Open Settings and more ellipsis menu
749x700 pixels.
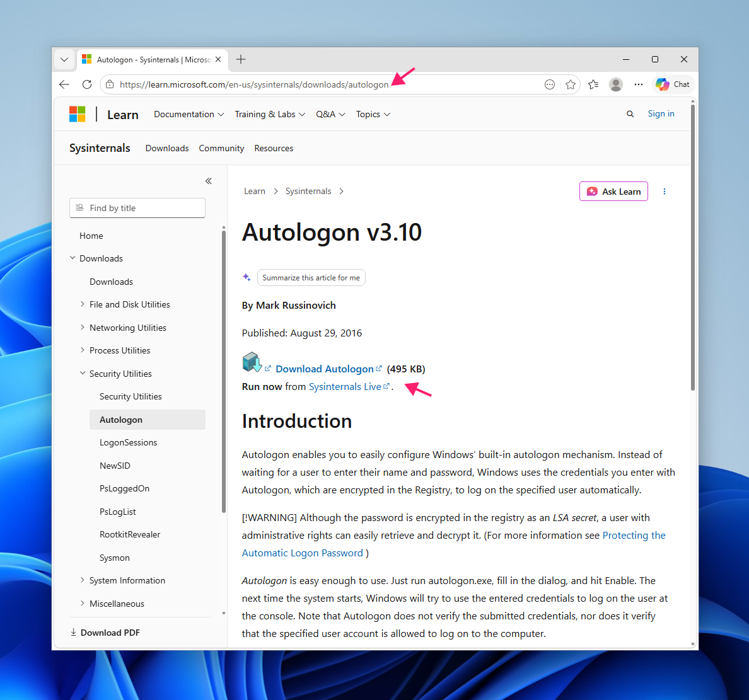[639, 84]
